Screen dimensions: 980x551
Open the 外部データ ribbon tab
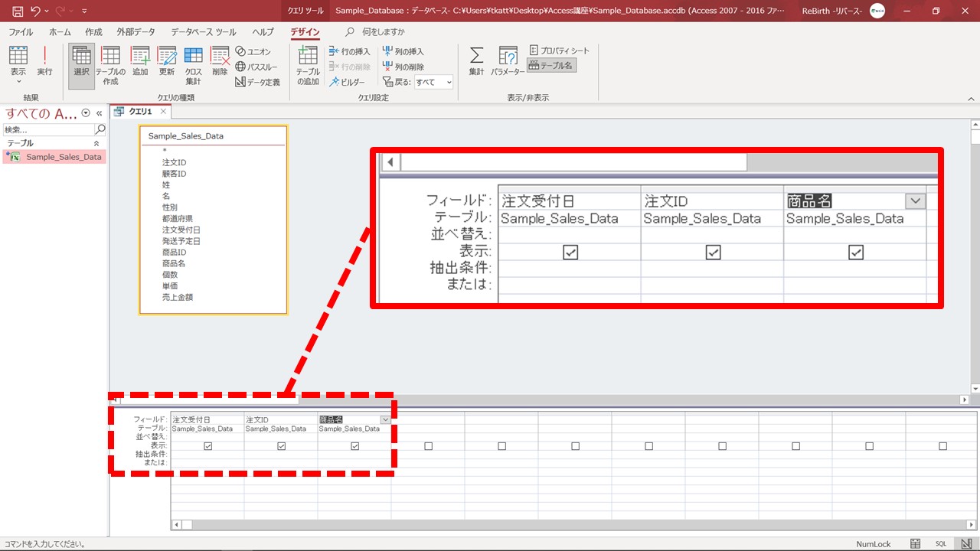click(x=136, y=32)
